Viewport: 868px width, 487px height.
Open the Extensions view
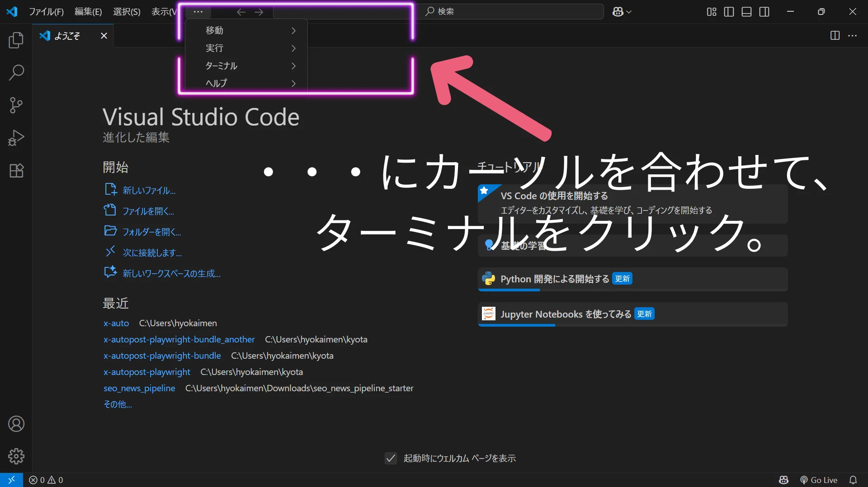pyautogui.click(x=16, y=170)
